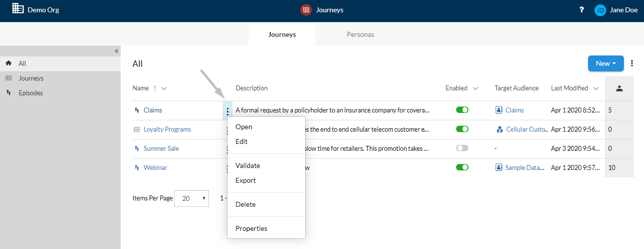Disable the Webinar enabled toggle
This screenshot has width=644, height=249.
[462, 167]
